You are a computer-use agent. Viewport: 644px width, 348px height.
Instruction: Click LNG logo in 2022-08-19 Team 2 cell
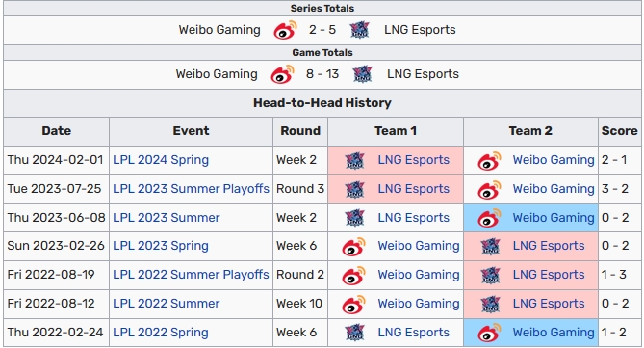(x=490, y=275)
